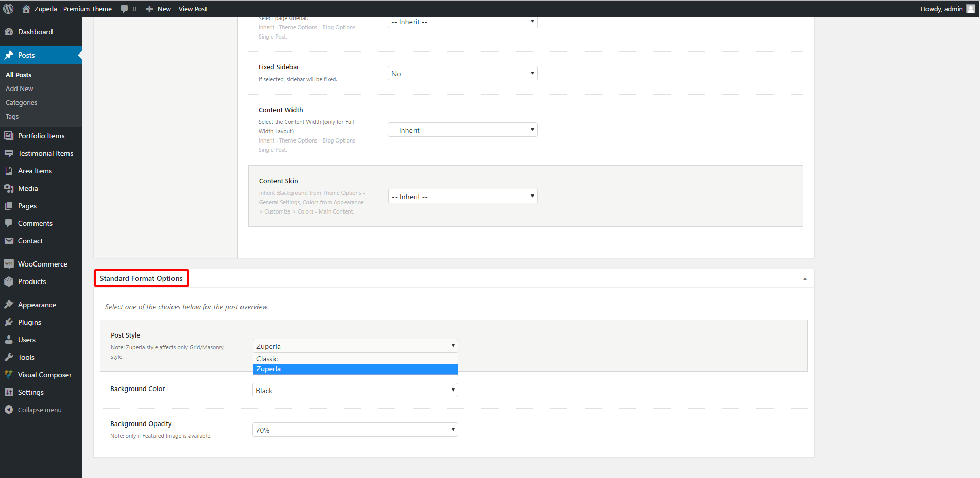Open the comments bubble icon in admin bar
Screen dimensions: 980x478
[124, 9]
